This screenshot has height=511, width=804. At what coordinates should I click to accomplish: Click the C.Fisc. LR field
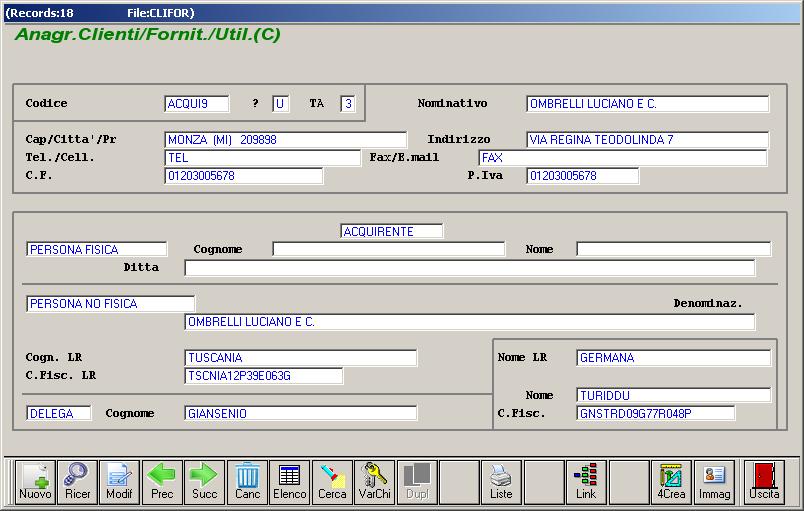(x=264, y=376)
